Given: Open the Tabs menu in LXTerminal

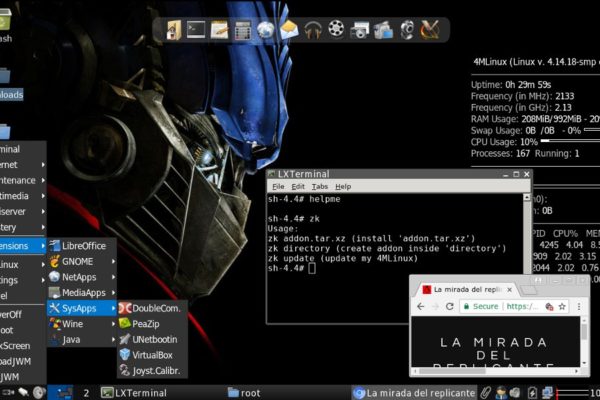Looking at the screenshot, I should [x=319, y=187].
